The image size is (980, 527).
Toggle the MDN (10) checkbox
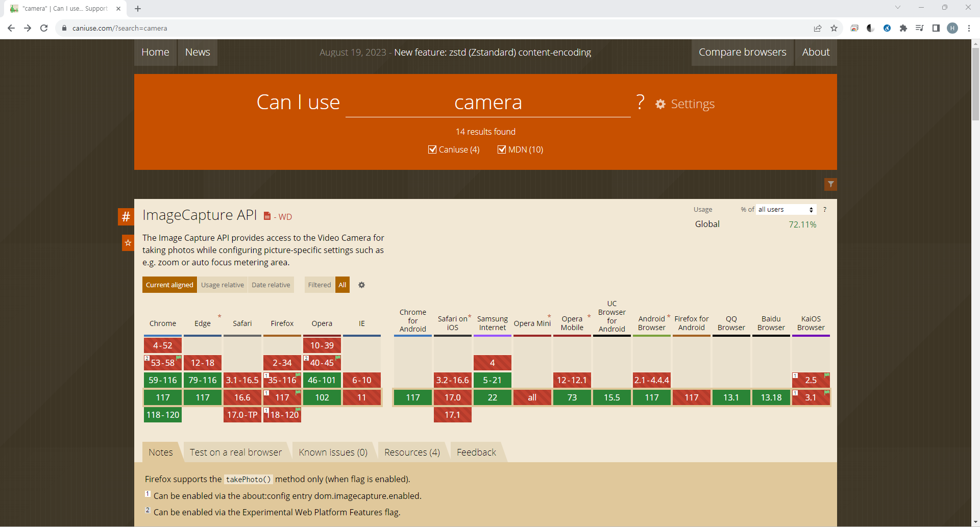point(502,149)
